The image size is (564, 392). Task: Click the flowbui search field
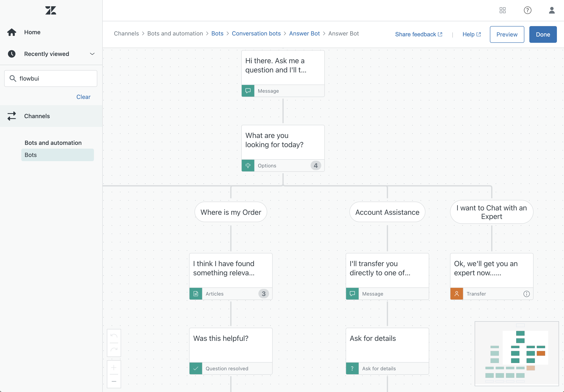(51, 78)
